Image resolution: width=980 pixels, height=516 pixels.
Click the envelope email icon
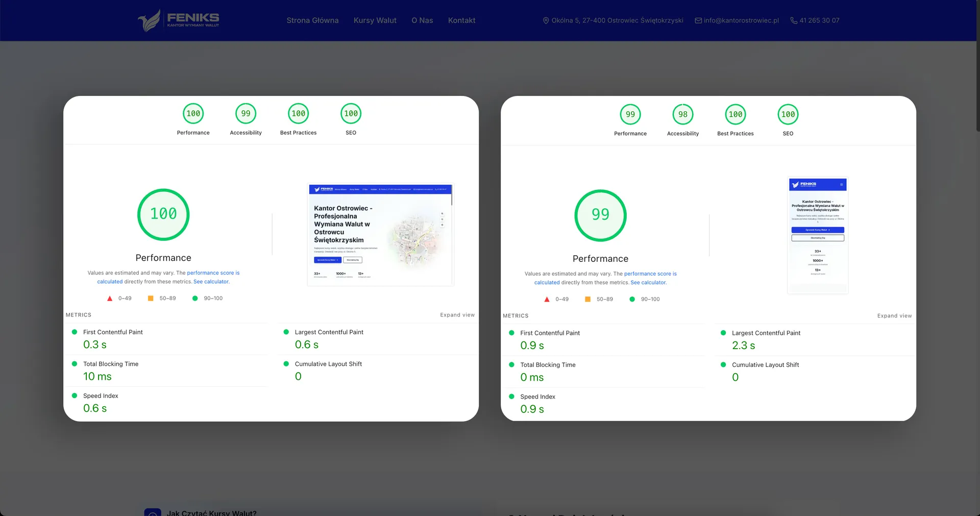[698, 20]
